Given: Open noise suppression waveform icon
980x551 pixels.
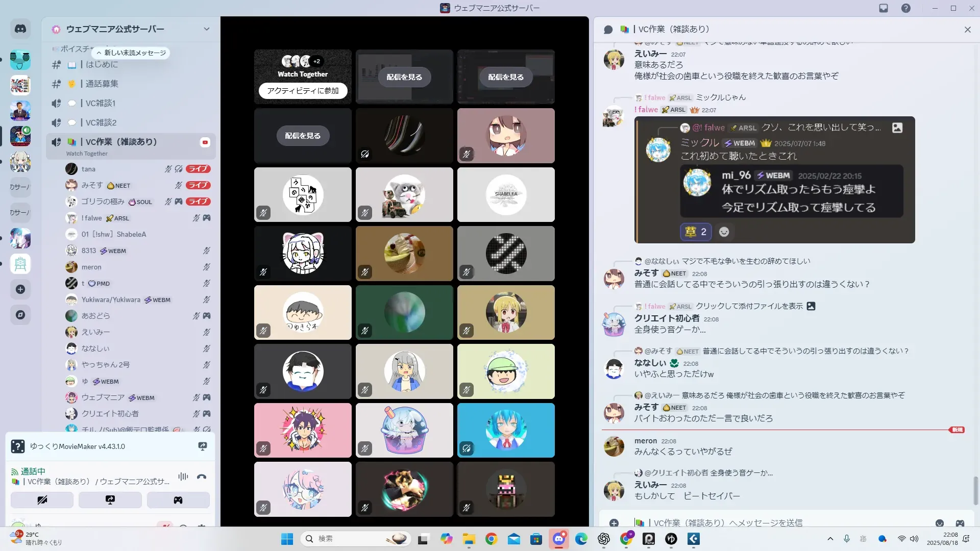Looking at the screenshot, I should (x=183, y=477).
